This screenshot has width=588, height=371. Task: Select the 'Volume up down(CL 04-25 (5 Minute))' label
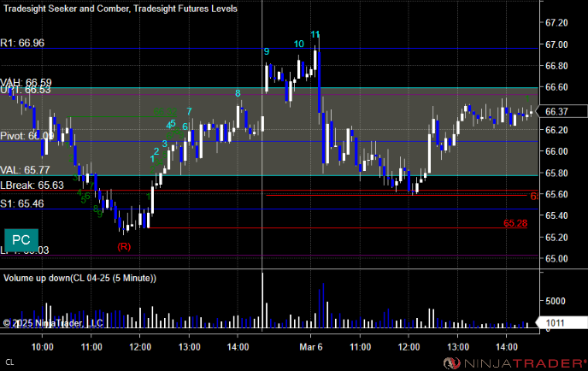[x=79, y=278]
